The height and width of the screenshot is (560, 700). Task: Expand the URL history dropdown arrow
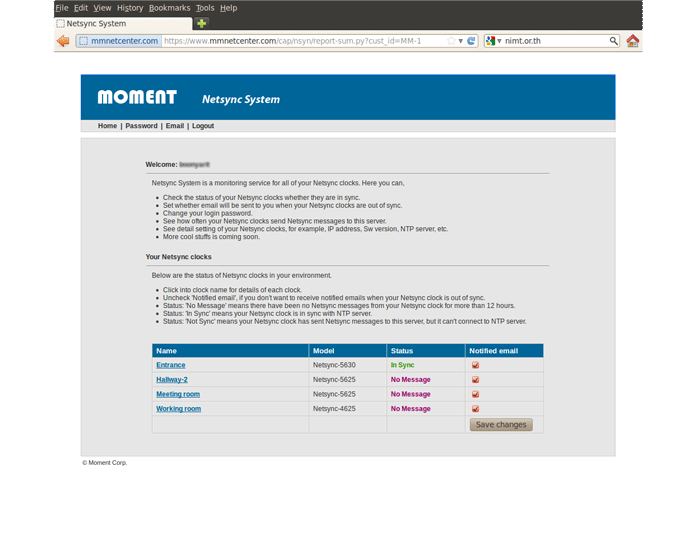click(461, 41)
